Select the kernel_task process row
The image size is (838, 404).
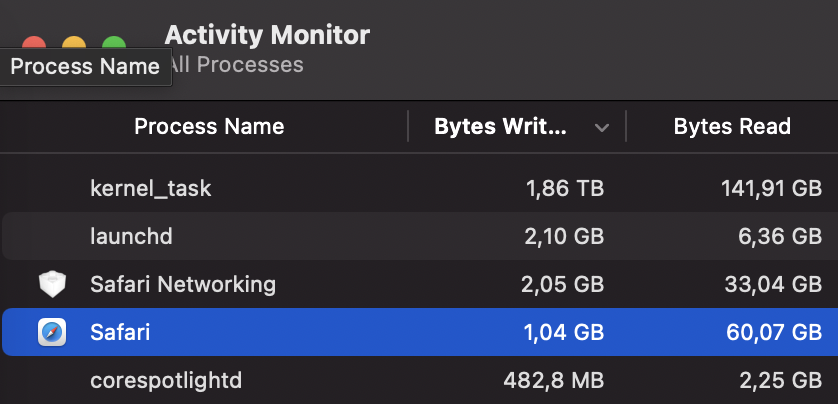click(151, 188)
